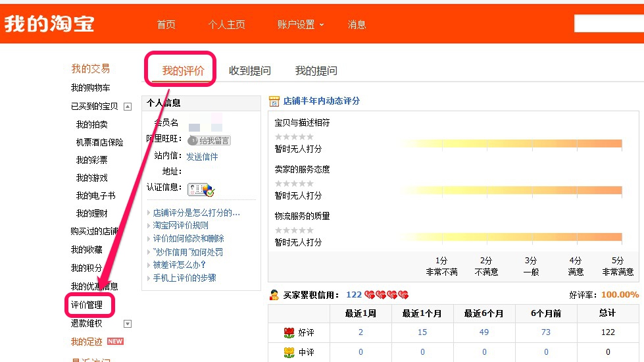This screenshot has height=362, width=644.
Task: Open 好评 count 15 for 最近1个月
Action: [422, 332]
